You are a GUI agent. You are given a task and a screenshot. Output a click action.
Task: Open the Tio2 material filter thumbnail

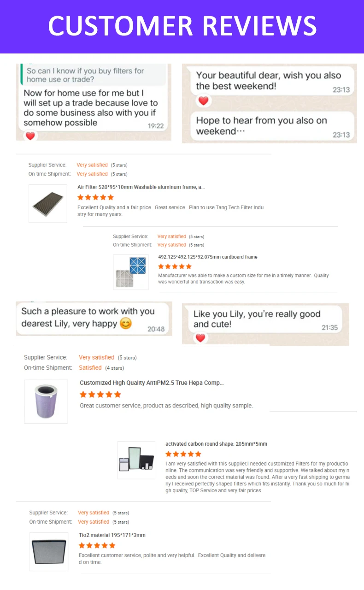tap(49, 552)
